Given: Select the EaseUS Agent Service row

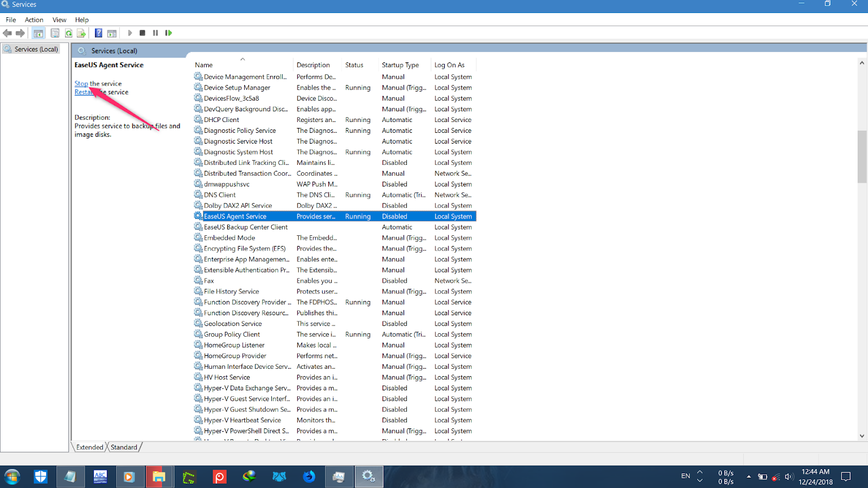Looking at the screenshot, I should pyautogui.click(x=335, y=216).
